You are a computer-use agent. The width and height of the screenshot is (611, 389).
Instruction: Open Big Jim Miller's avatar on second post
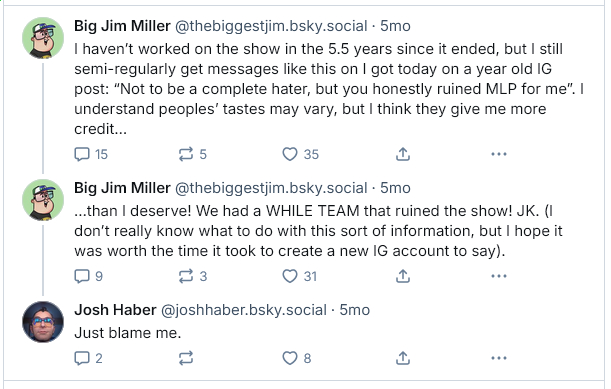coord(43,200)
